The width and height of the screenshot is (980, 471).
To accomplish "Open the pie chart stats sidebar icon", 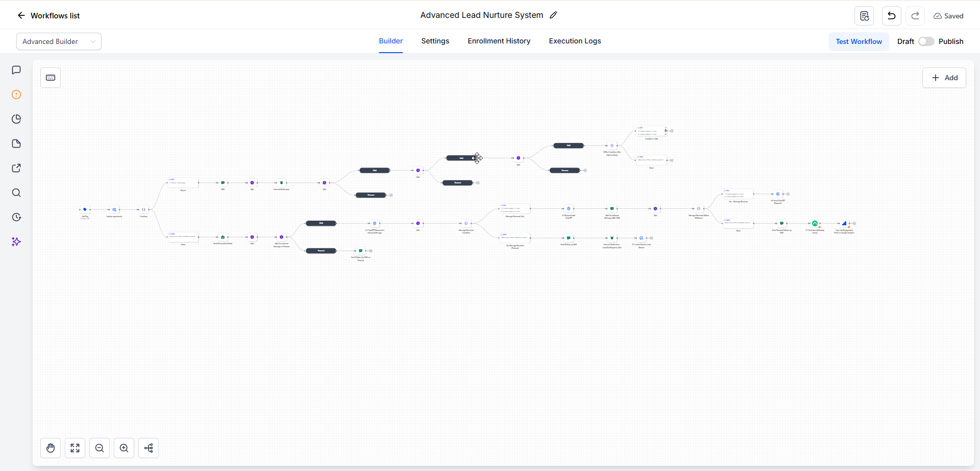I will [16, 119].
